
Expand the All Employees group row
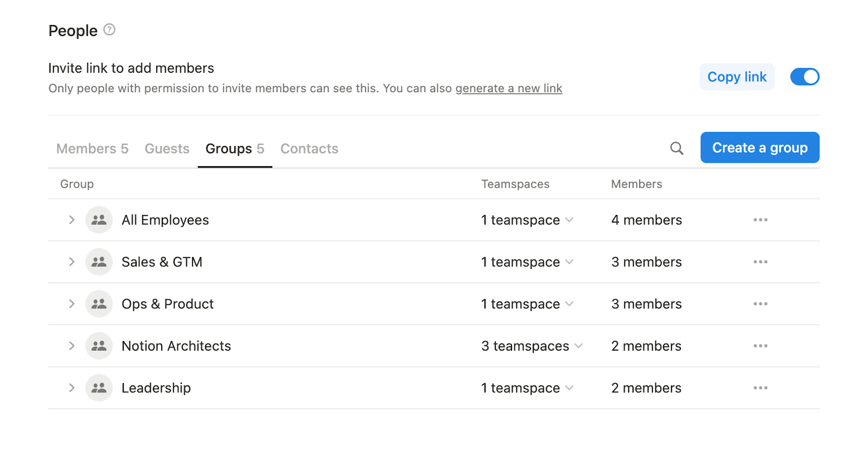[x=72, y=220]
